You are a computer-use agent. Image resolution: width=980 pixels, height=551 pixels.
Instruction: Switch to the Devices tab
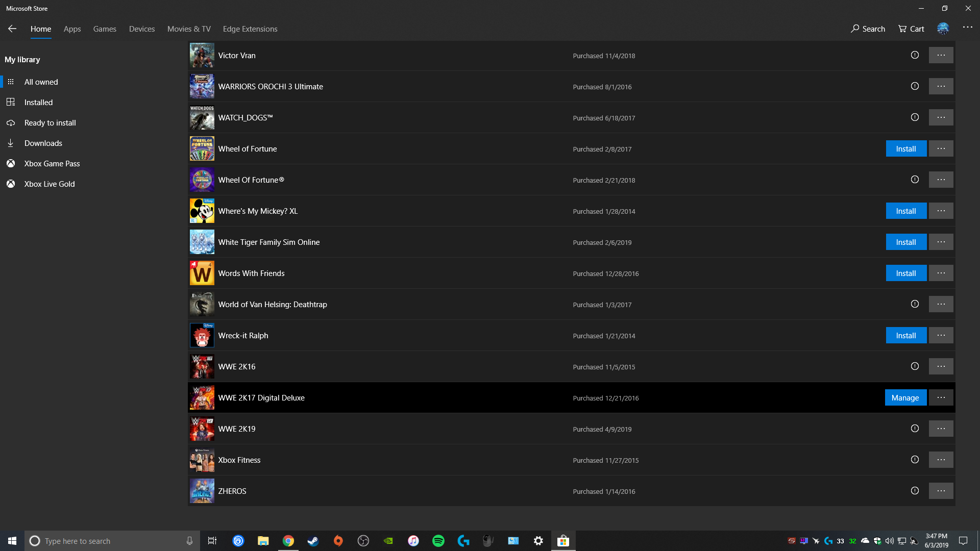(142, 29)
